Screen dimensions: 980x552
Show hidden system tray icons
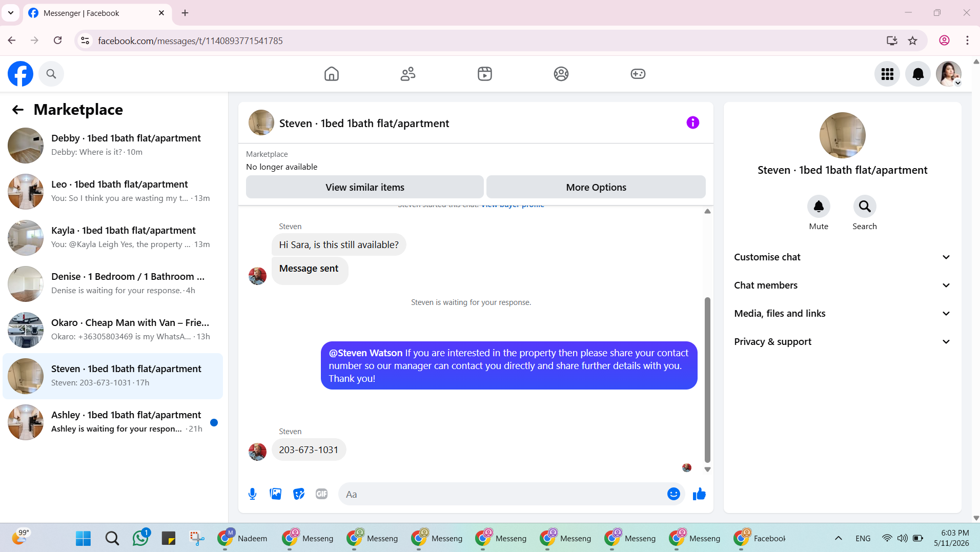point(839,538)
